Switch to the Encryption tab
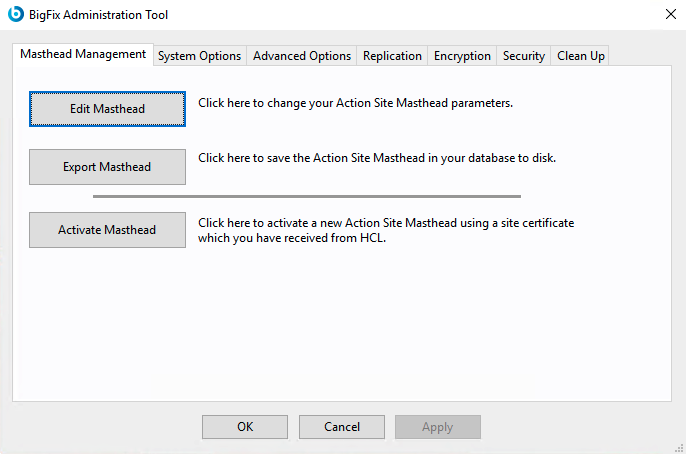Viewport: 686px width, 454px height. [462, 56]
